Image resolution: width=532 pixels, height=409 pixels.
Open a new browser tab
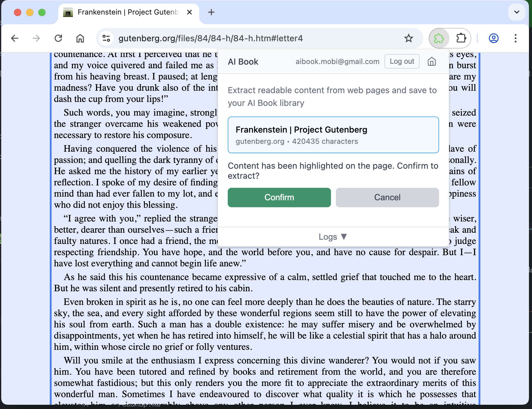tap(211, 12)
